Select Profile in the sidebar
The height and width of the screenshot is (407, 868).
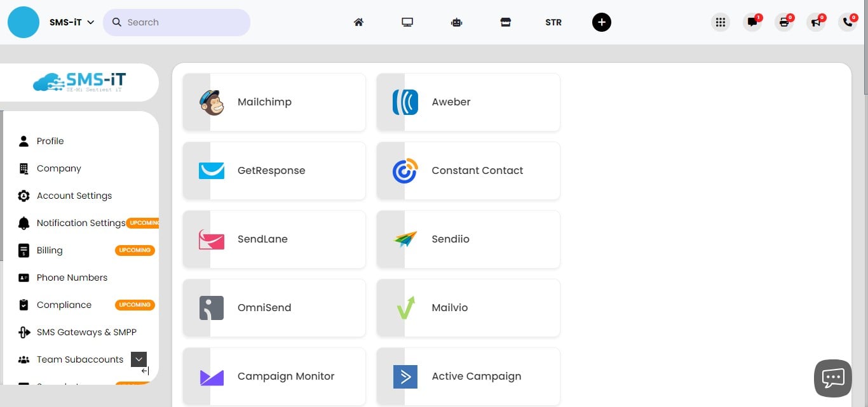pyautogui.click(x=50, y=140)
